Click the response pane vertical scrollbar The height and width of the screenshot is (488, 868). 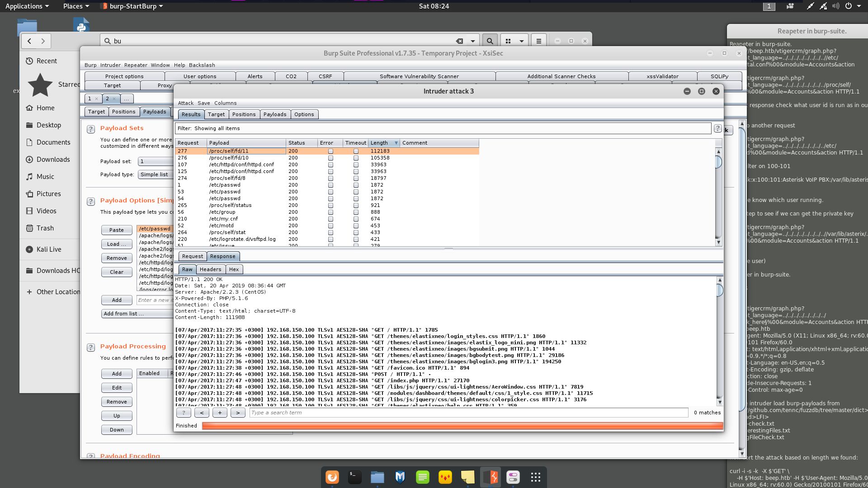point(720,341)
